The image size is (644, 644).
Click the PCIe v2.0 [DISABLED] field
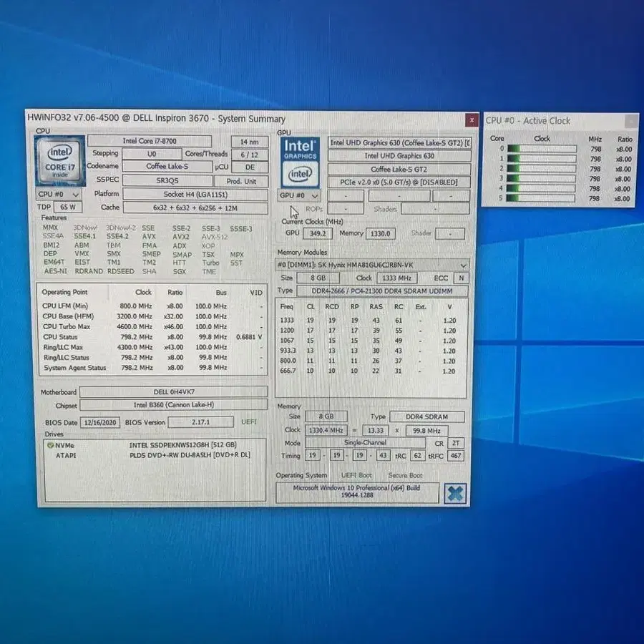pyautogui.click(x=399, y=182)
